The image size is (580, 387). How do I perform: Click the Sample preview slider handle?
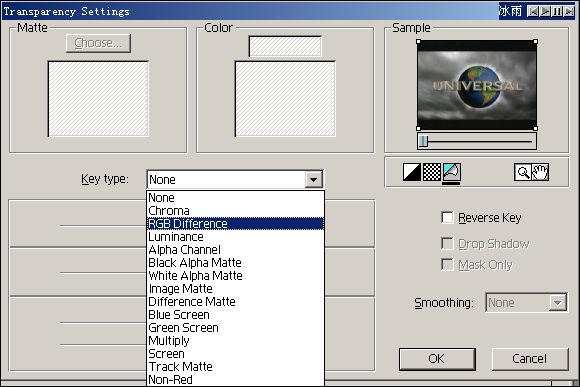pyautogui.click(x=424, y=141)
